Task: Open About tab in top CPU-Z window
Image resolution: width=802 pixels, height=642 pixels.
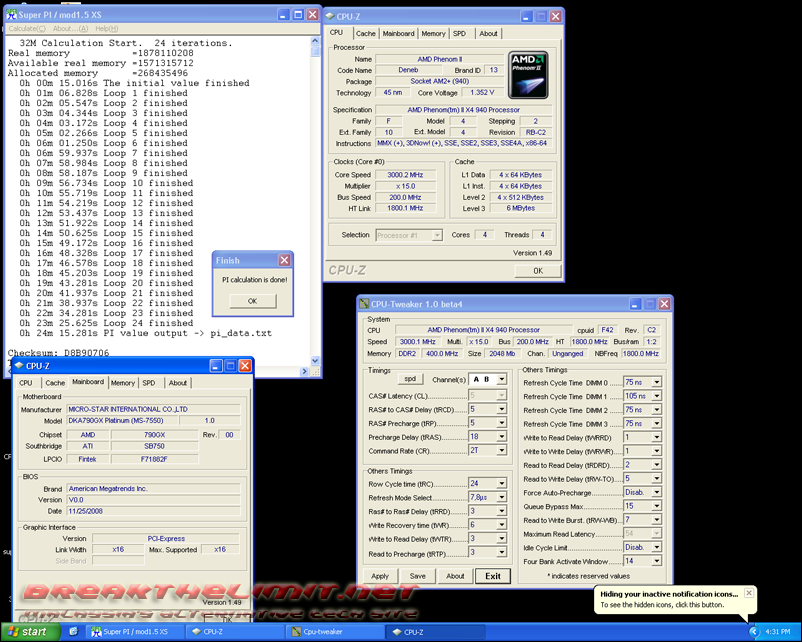Action: point(488,33)
